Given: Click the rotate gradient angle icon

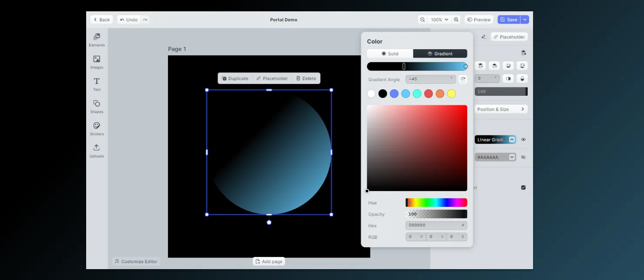Looking at the screenshot, I should (x=463, y=79).
